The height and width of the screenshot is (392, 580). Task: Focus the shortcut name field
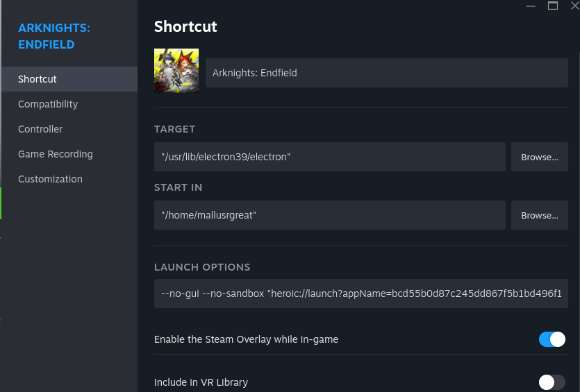point(386,73)
